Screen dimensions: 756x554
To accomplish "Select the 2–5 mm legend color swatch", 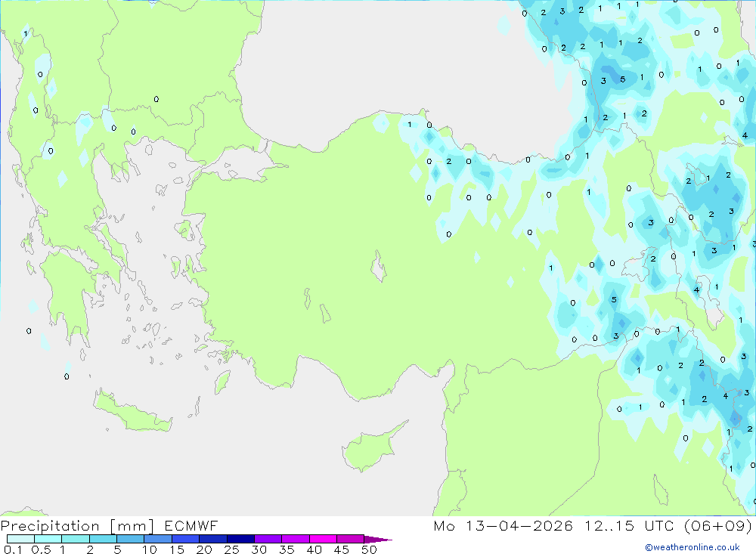I will tap(103, 539).
